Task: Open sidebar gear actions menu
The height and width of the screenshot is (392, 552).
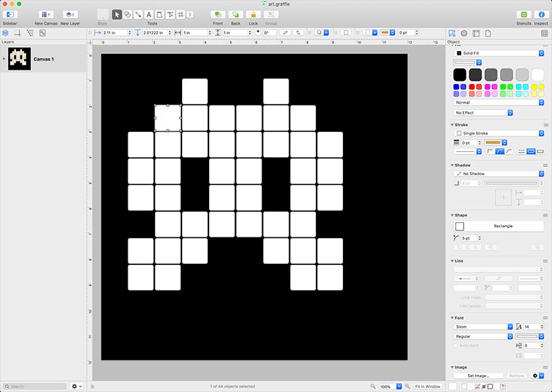Action: coord(77,386)
